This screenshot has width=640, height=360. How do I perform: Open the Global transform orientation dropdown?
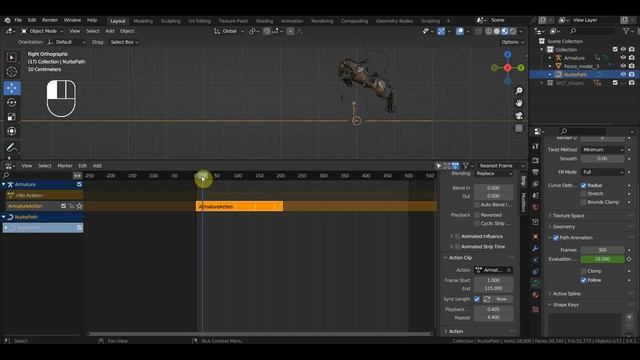pos(229,31)
